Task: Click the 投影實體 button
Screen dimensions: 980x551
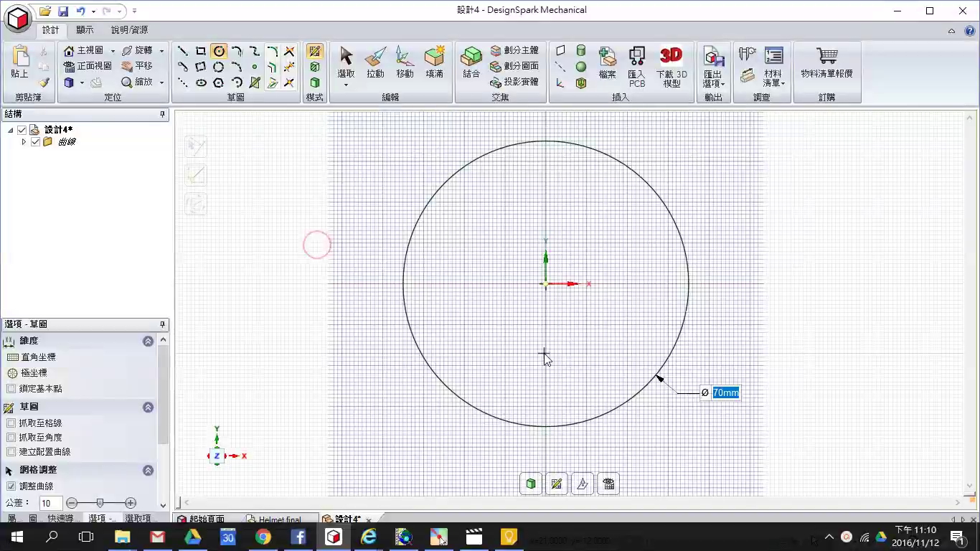Action: (x=514, y=83)
